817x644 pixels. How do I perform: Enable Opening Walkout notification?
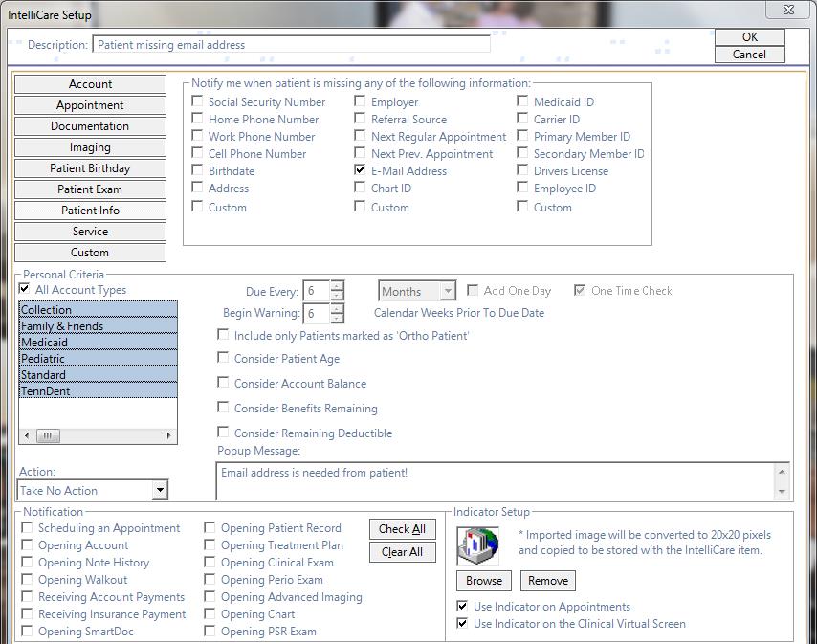click(27, 579)
